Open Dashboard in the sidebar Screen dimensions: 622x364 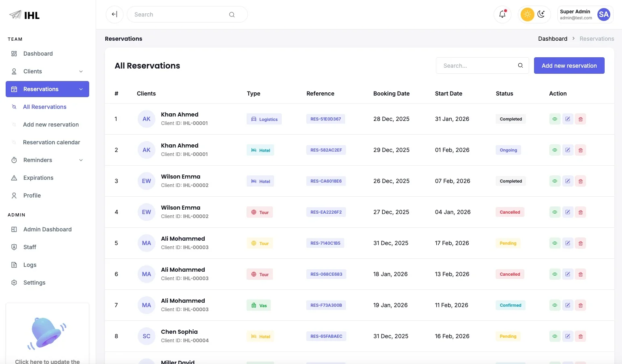point(47,54)
